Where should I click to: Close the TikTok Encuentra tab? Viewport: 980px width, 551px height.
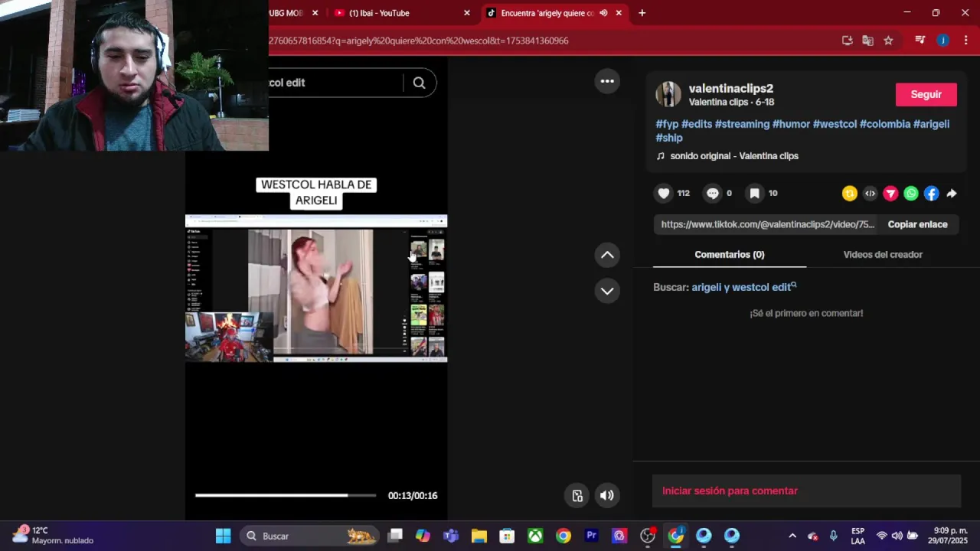(619, 13)
